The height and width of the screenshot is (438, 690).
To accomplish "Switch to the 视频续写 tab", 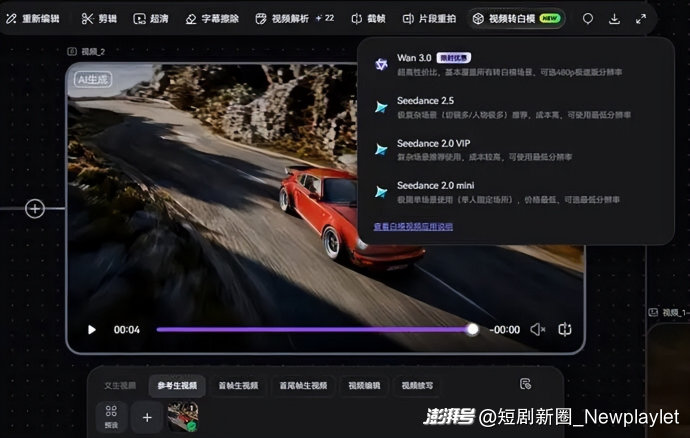I will tap(417, 386).
